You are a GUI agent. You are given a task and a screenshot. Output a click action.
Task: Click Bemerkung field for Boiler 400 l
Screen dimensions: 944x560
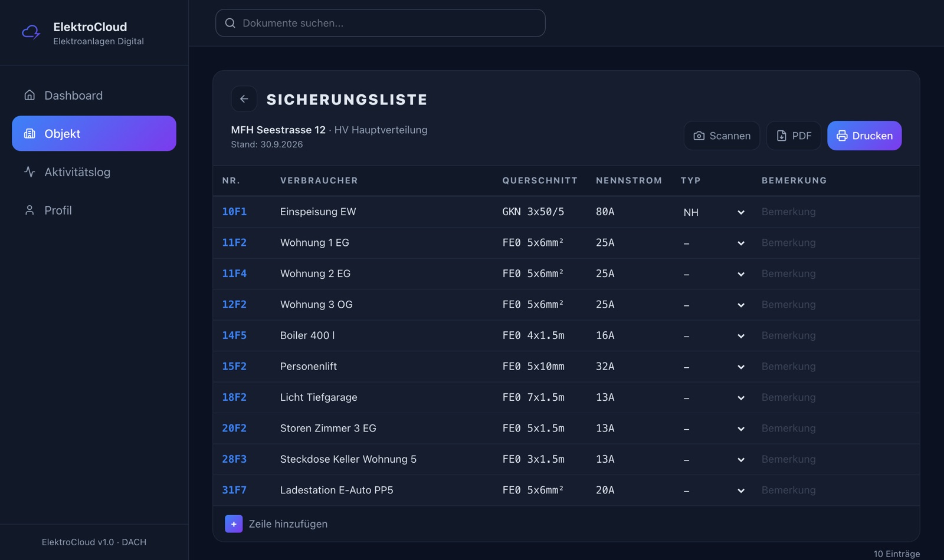(x=835, y=335)
